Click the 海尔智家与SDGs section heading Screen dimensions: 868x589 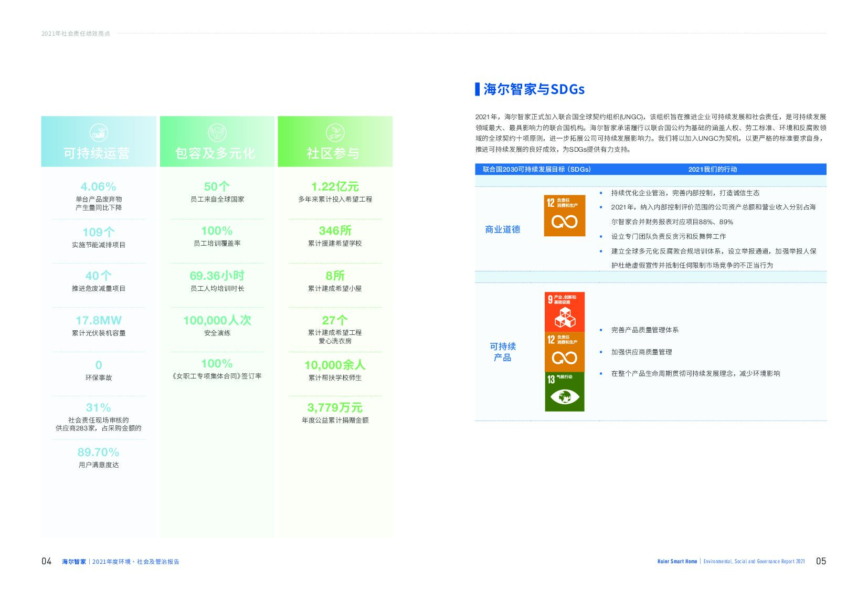coord(534,89)
